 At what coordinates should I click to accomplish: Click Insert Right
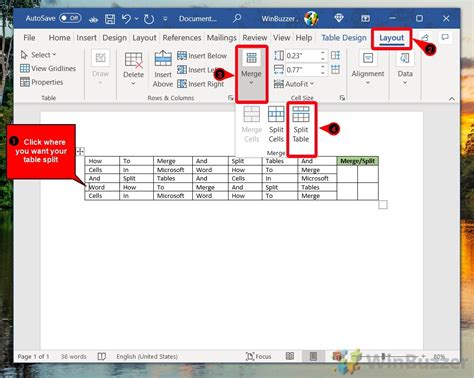coord(201,84)
